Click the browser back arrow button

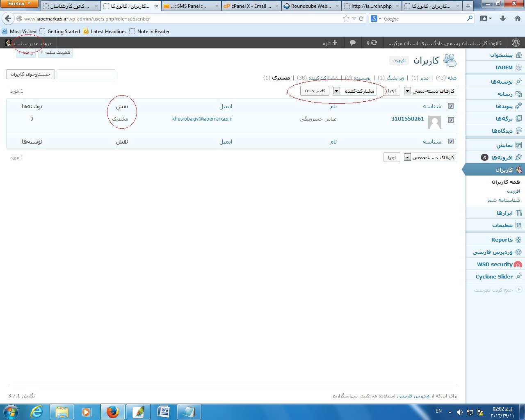[x=8, y=18]
